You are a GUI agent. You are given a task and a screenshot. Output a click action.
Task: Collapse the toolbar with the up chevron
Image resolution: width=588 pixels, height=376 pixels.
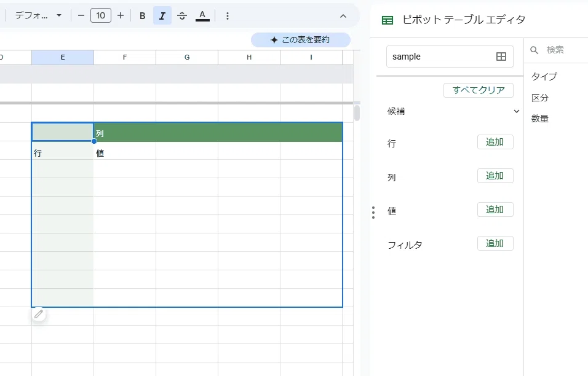tap(343, 16)
